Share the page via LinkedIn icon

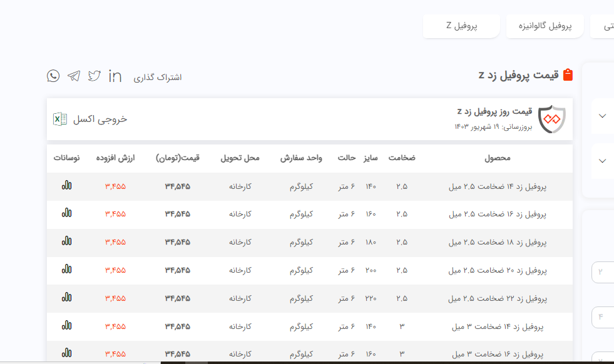click(115, 76)
